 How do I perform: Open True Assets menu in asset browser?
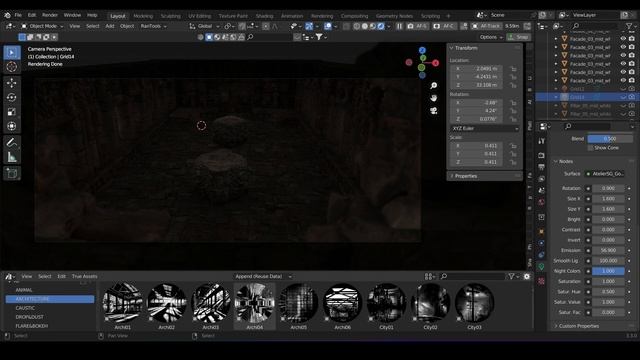pyautogui.click(x=84, y=276)
